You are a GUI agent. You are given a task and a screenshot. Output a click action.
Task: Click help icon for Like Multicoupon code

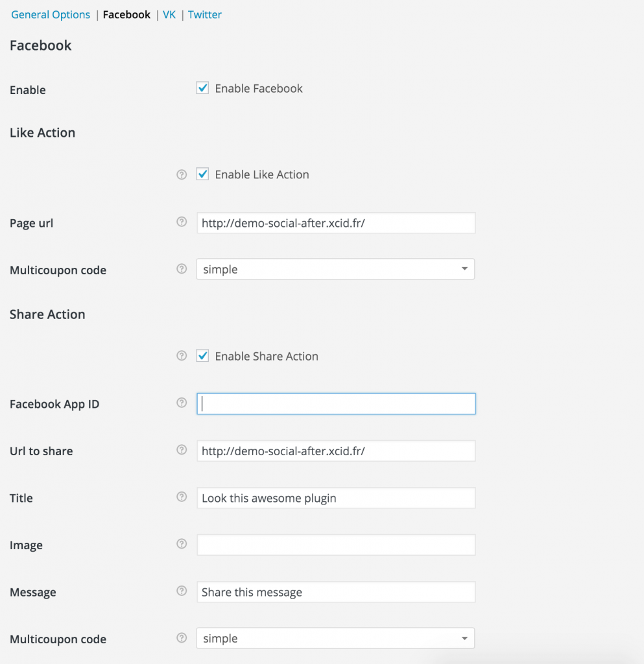182,268
